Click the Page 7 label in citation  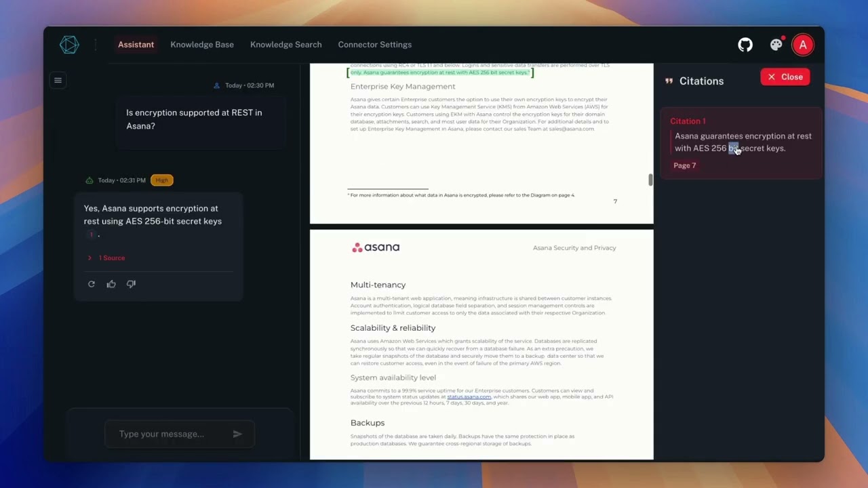tap(684, 165)
